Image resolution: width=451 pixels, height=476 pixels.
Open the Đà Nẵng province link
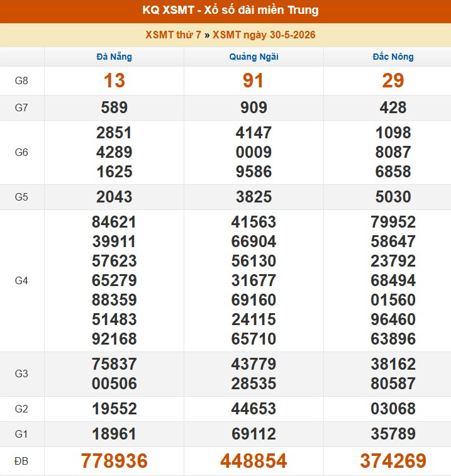click(x=114, y=57)
